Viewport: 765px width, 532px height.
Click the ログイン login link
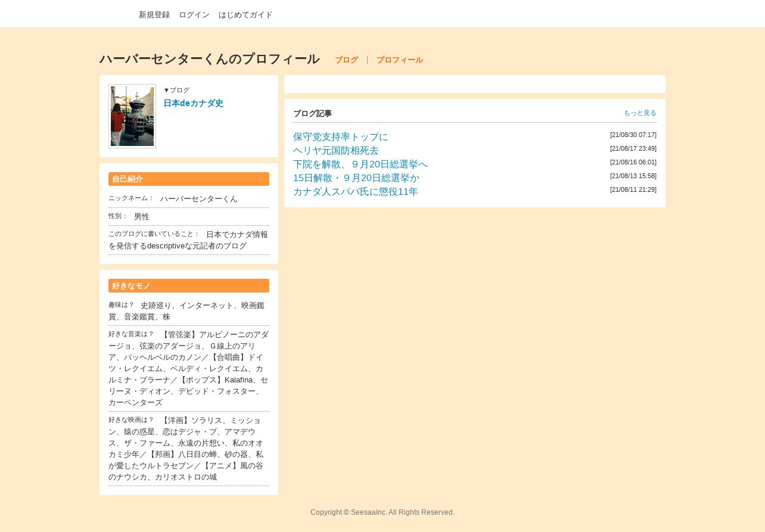tap(194, 15)
